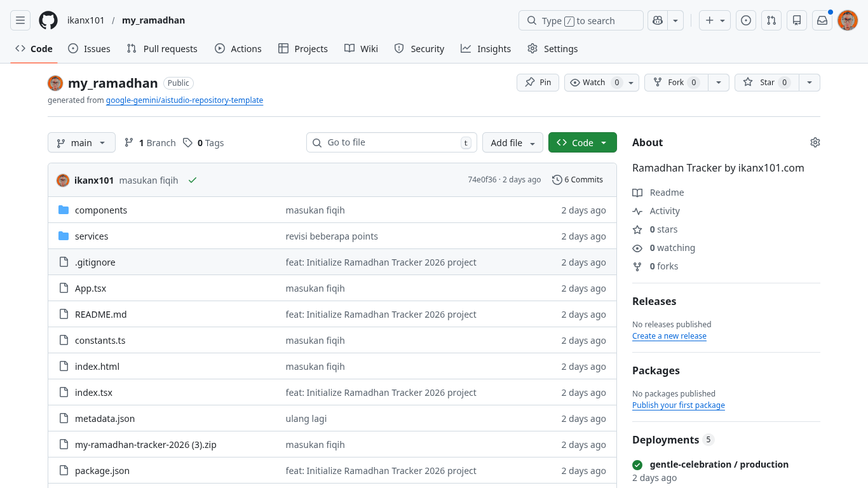The width and height of the screenshot is (868, 488).
Task: Open the Security tab
Action: [x=419, y=49]
